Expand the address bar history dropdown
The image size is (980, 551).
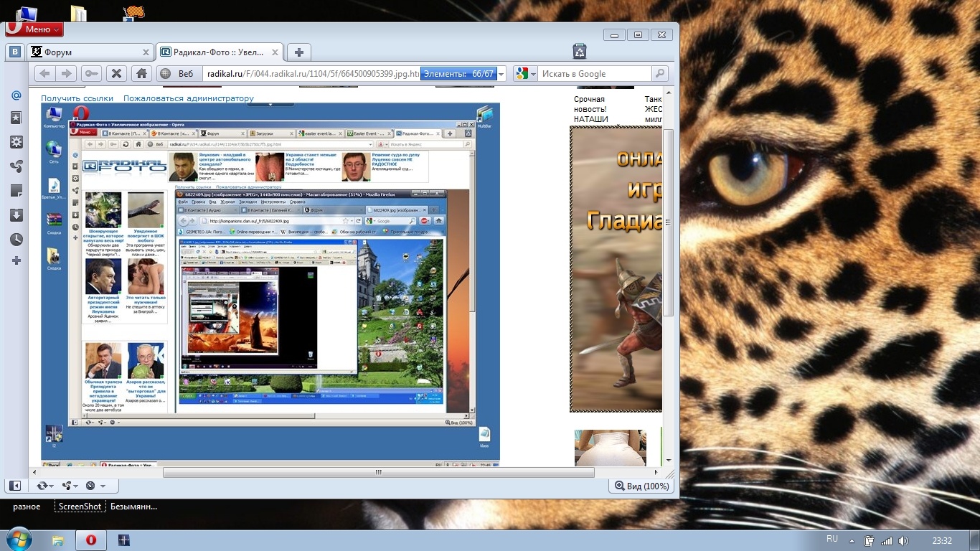coord(501,73)
